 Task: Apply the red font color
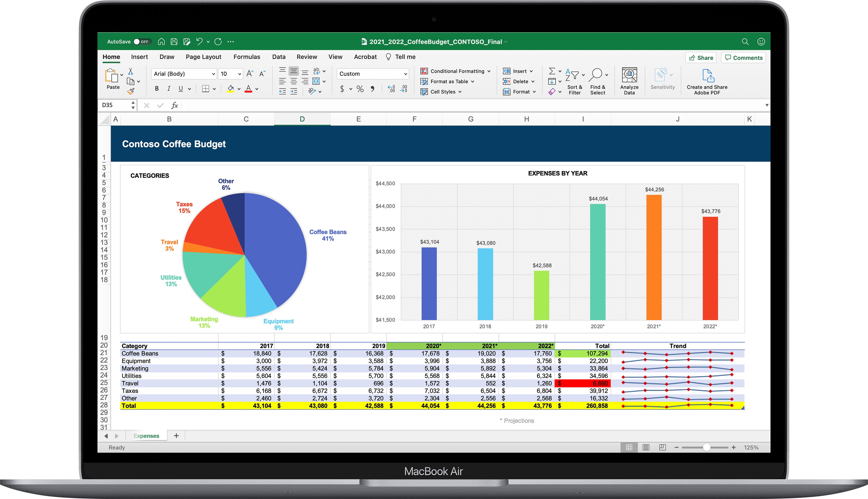tap(249, 89)
